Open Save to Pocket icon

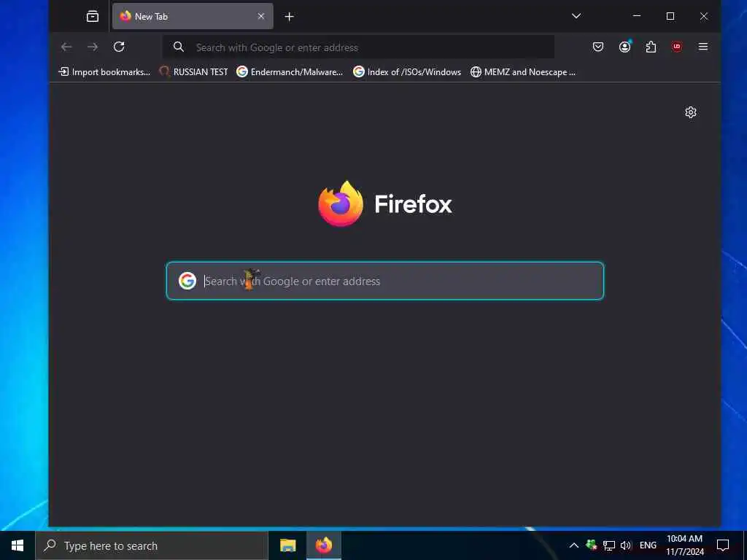click(598, 47)
